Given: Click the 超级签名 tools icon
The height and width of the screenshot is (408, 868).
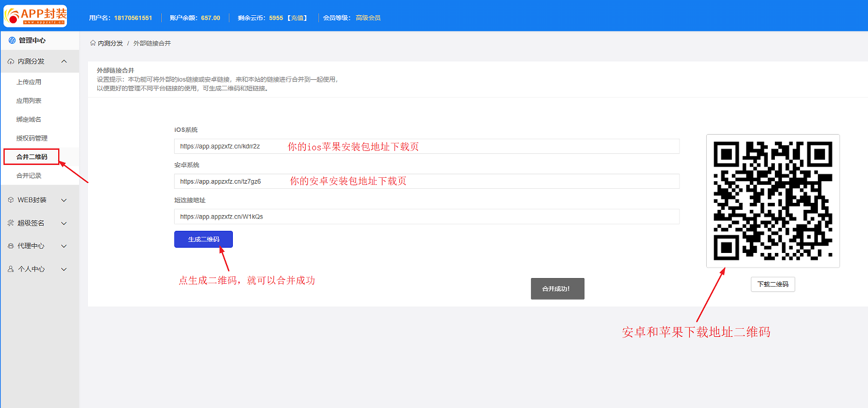Looking at the screenshot, I should pyautogui.click(x=11, y=223).
